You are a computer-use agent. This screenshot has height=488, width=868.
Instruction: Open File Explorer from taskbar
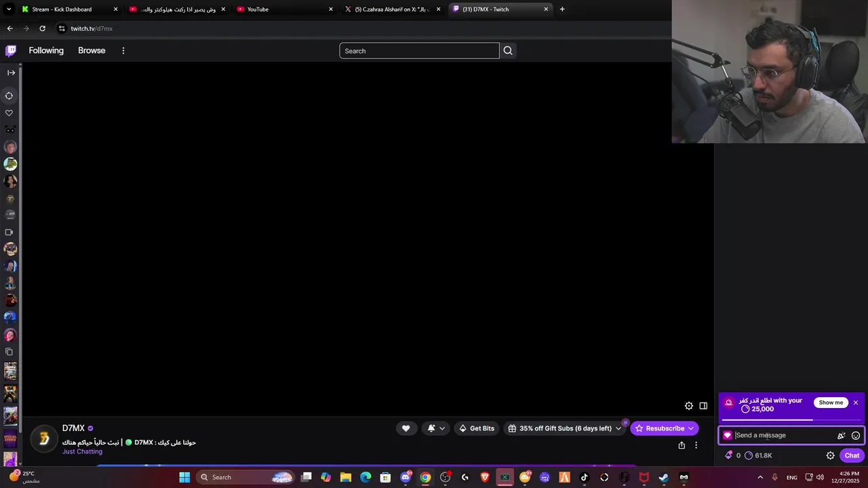(x=346, y=477)
